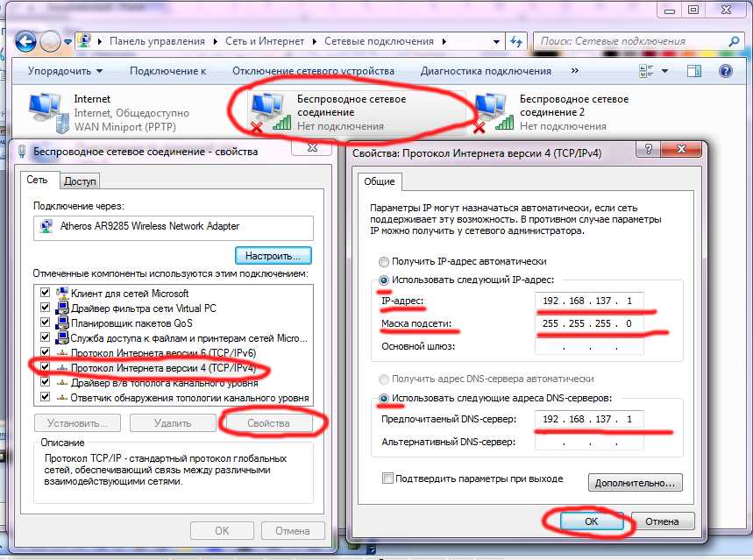753x560 pixels.
Task: Click the help ? button in TCP/IPv4 title bar
Action: point(648,149)
